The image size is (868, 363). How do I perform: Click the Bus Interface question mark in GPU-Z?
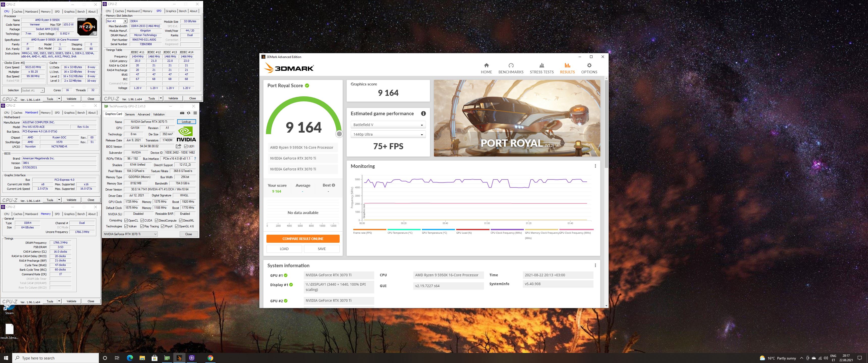point(195,159)
